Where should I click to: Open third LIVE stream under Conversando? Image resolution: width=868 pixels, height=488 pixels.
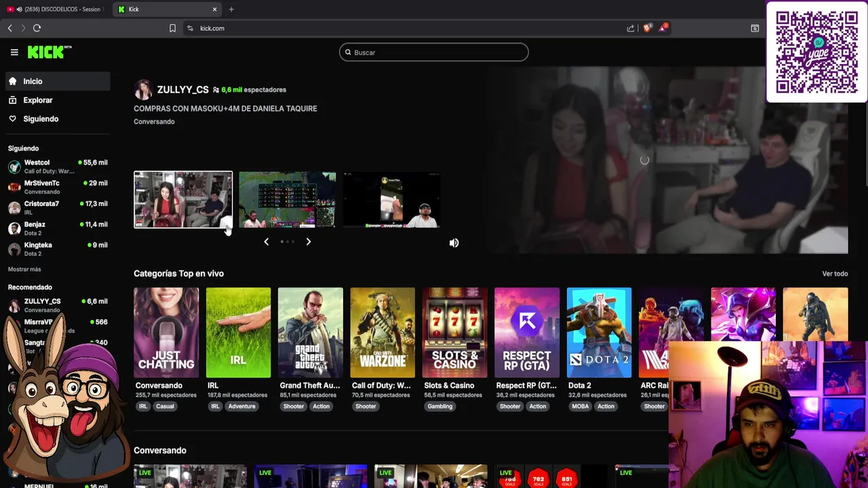click(431, 476)
